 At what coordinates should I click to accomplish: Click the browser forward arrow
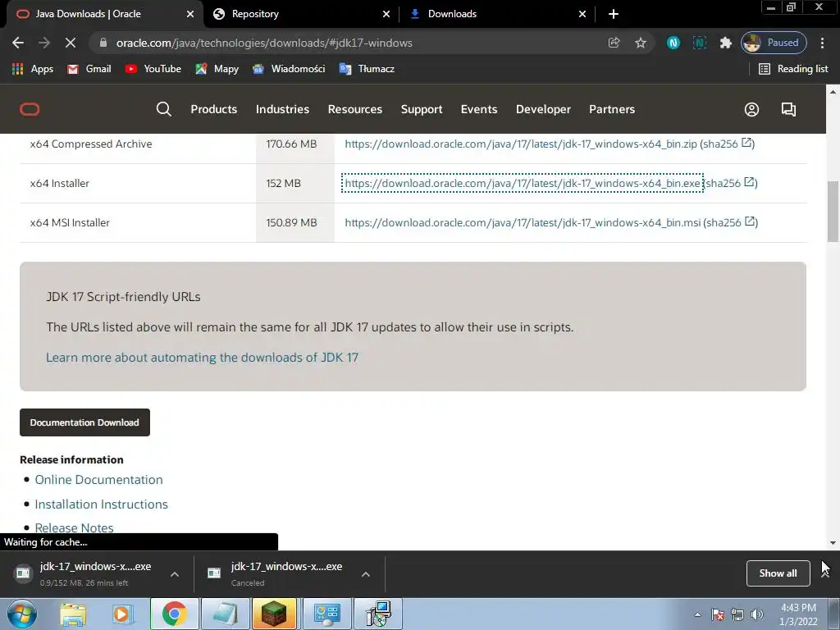(44, 43)
